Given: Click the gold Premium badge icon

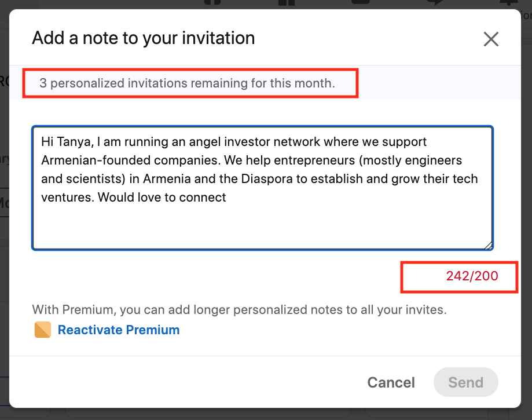Looking at the screenshot, I should (43, 330).
